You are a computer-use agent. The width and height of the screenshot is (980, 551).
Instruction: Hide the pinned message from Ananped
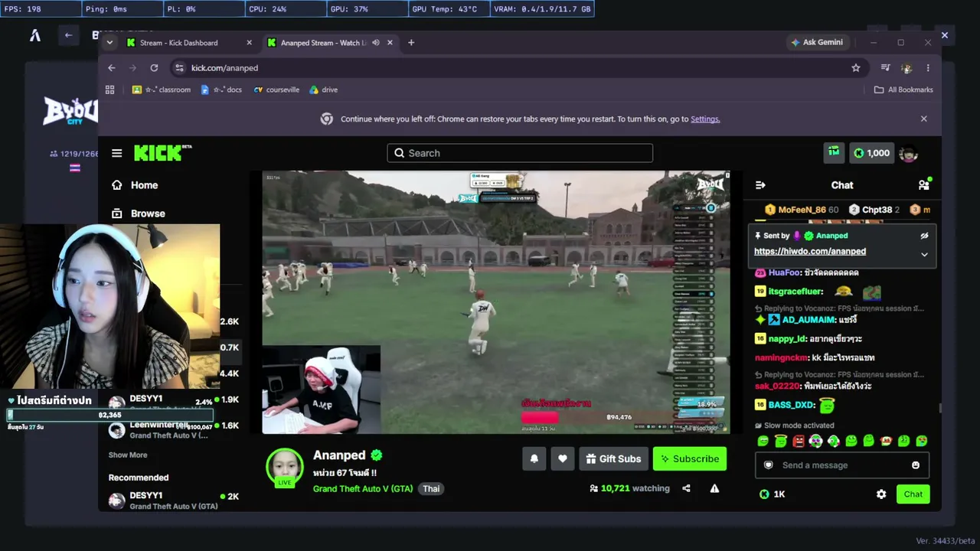tap(924, 236)
